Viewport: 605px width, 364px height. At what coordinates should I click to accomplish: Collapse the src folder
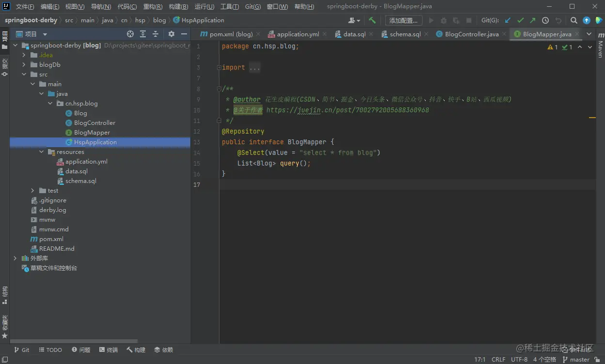[x=24, y=75]
